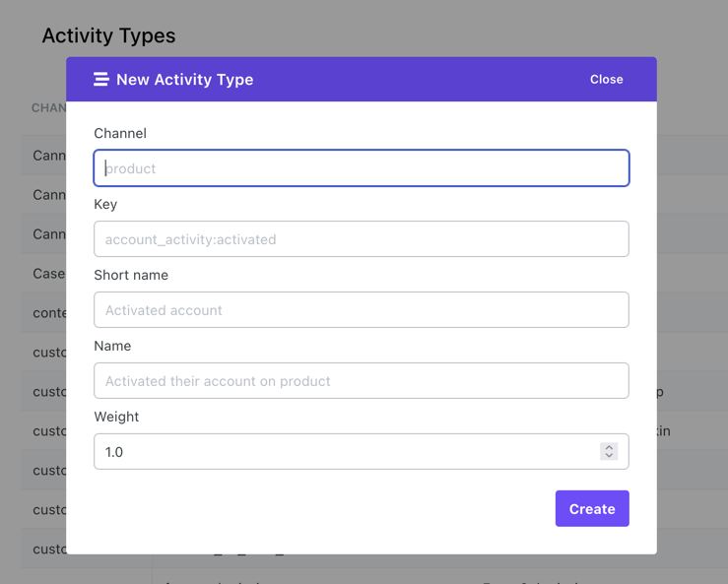Click the Short name label
Image resolution: width=728 pixels, height=584 pixels.
[131, 275]
